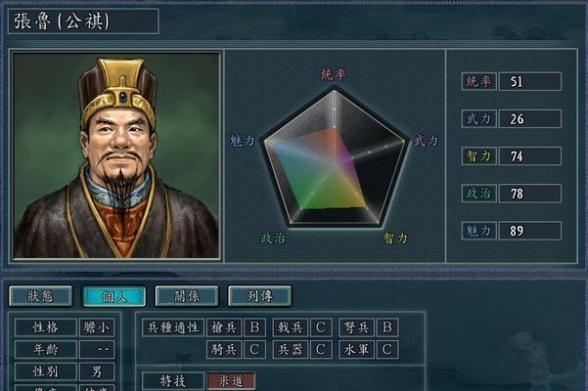Click the 米道 special skill badge
The width and height of the screenshot is (588, 391).
[x=231, y=381]
